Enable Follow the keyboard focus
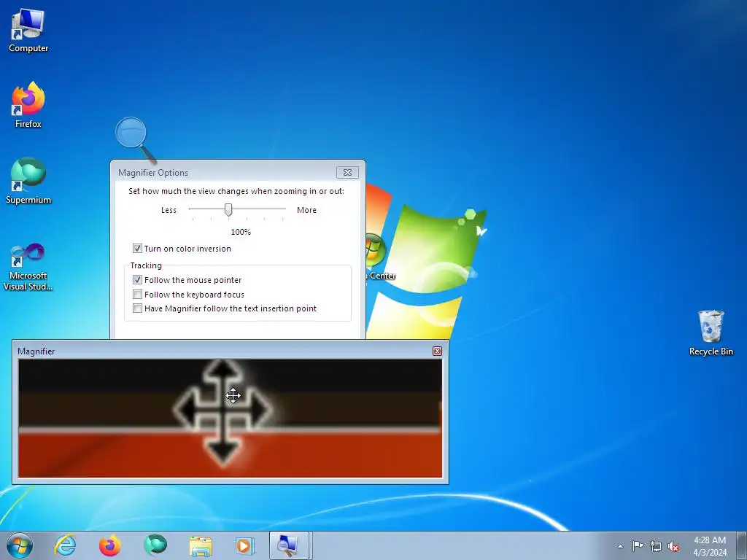This screenshot has height=560, width=747. (x=137, y=295)
